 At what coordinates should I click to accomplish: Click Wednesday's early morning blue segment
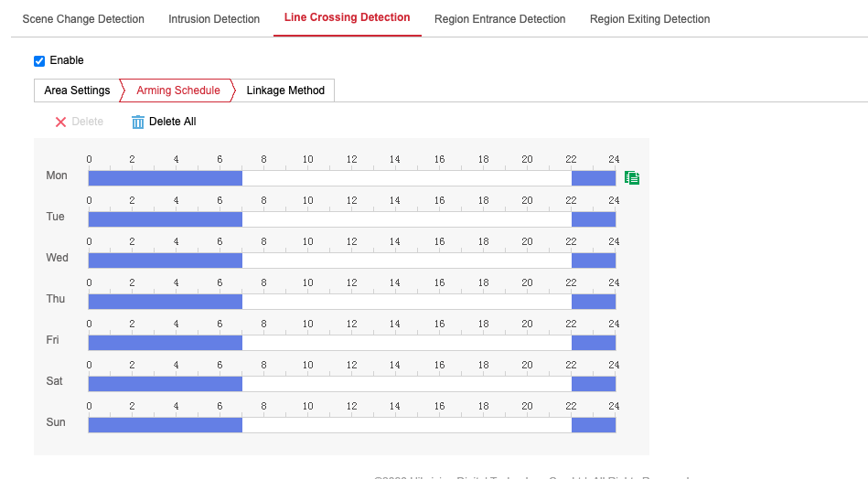click(x=165, y=261)
